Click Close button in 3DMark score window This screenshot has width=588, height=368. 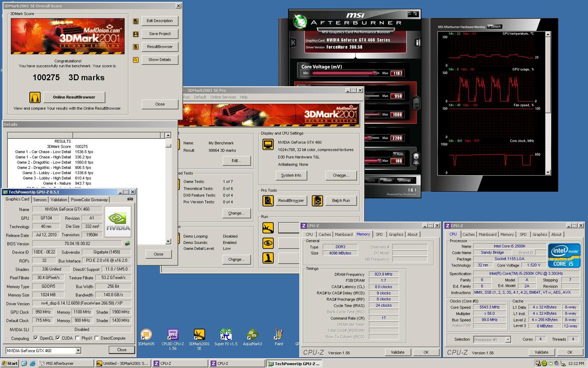point(160,104)
